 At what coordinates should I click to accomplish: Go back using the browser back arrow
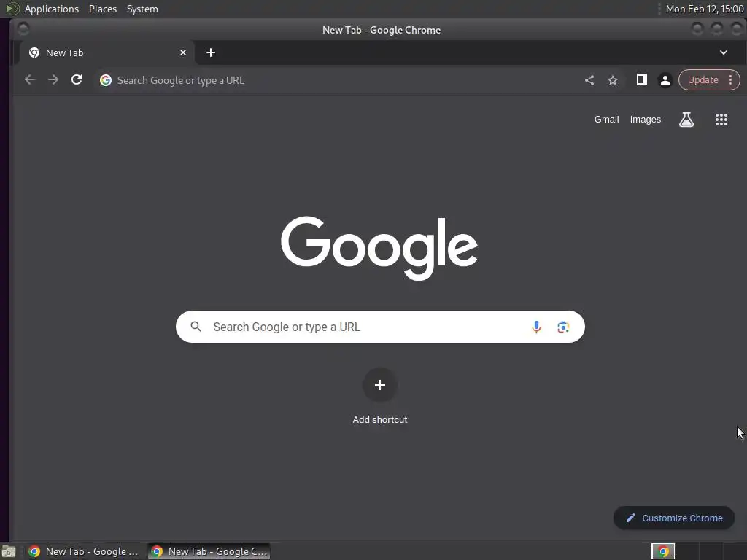pos(29,80)
